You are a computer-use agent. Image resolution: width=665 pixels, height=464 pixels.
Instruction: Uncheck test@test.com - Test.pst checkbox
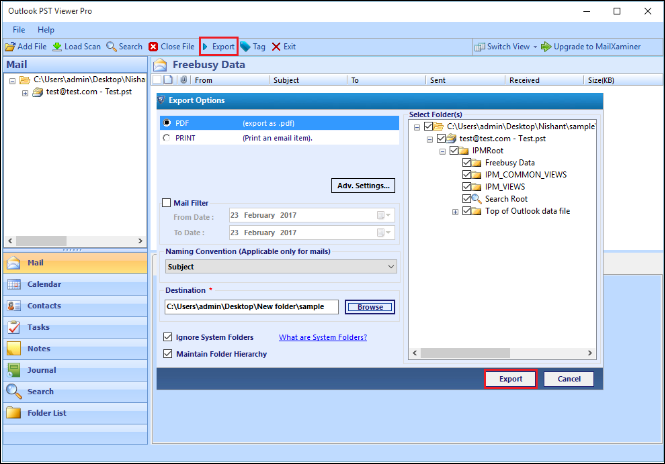pyautogui.click(x=441, y=138)
